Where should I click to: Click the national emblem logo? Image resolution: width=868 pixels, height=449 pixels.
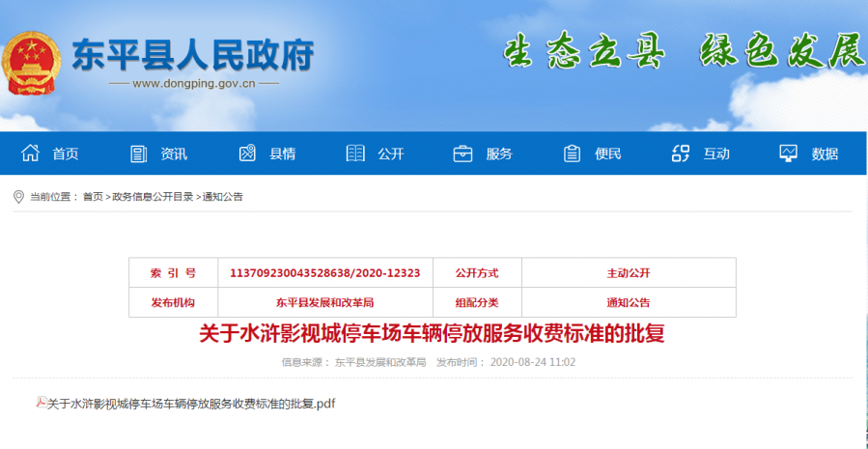(x=31, y=62)
